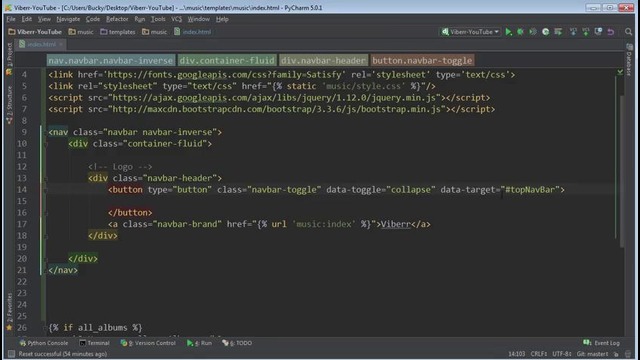Collapse the container-fluid div fold on line 10

pos(46,144)
